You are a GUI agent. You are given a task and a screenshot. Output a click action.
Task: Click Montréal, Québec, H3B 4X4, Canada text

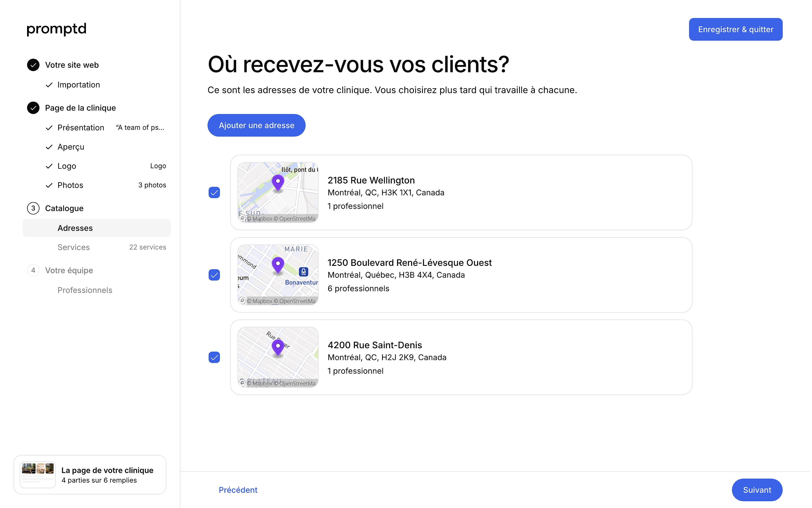point(396,275)
